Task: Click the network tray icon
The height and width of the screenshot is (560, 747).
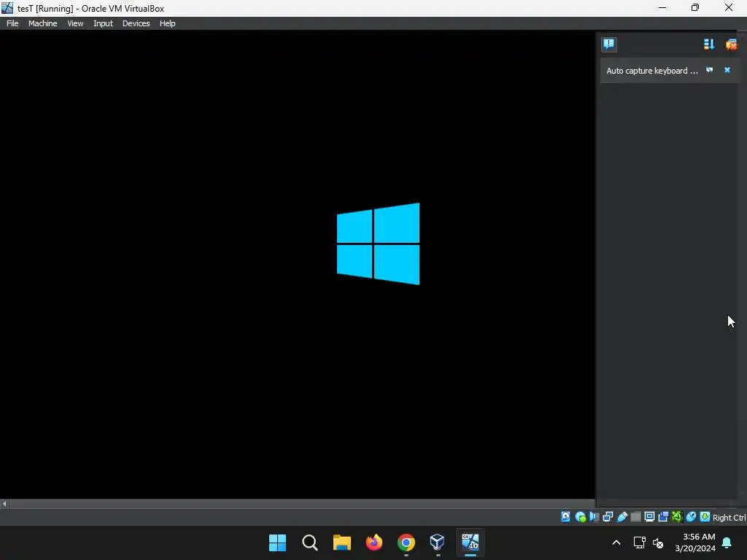Action: 639,542
